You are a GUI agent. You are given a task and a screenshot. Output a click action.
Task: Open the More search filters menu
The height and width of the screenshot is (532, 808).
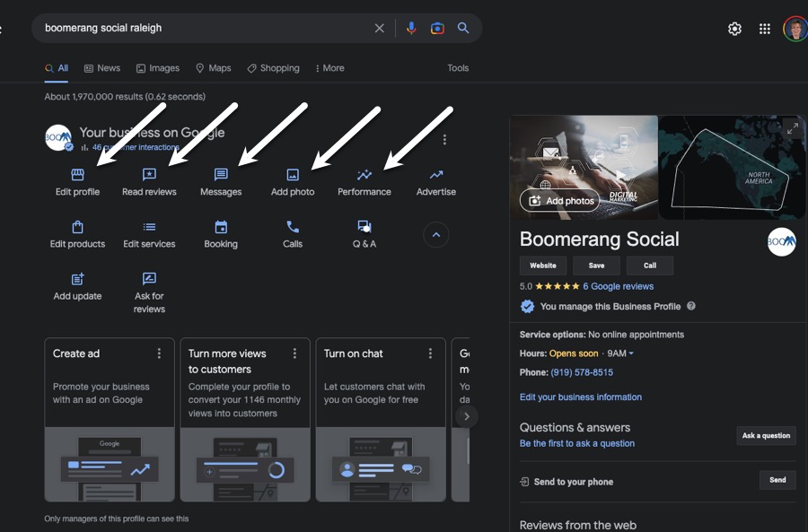[329, 68]
